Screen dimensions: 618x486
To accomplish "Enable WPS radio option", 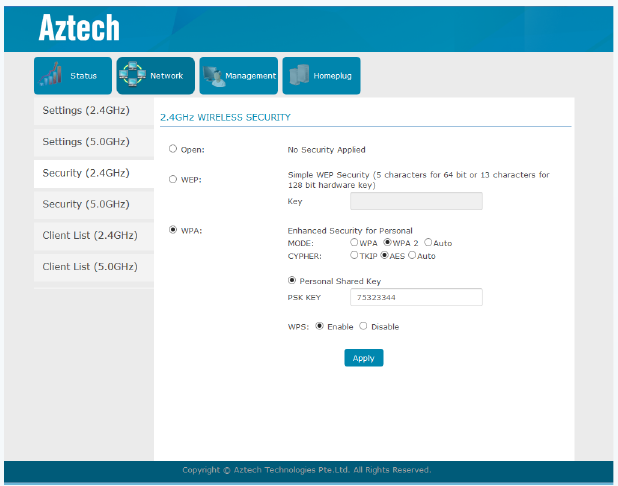I will [x=319, y=326].
